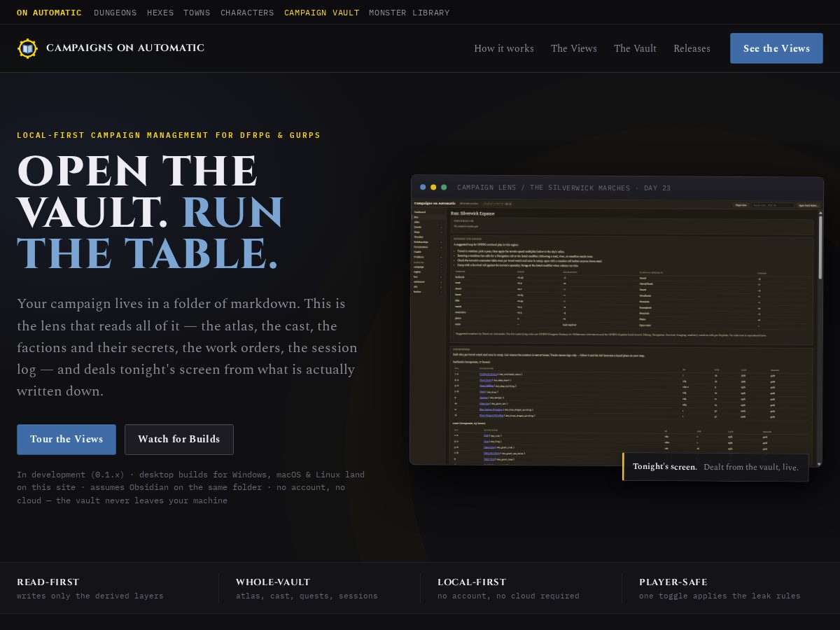840x630 pixels.
Task: Go to the Releases page
Action: (692, 48)
